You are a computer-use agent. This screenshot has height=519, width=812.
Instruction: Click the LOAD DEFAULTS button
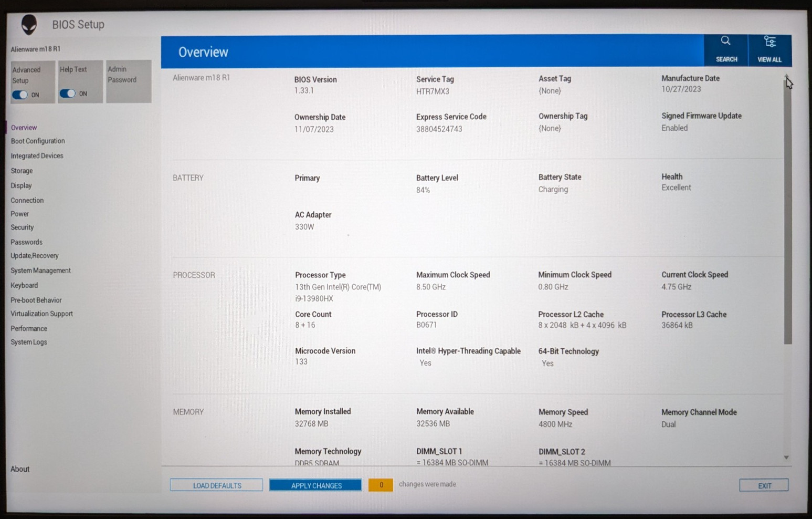click(x=217, y=485)
